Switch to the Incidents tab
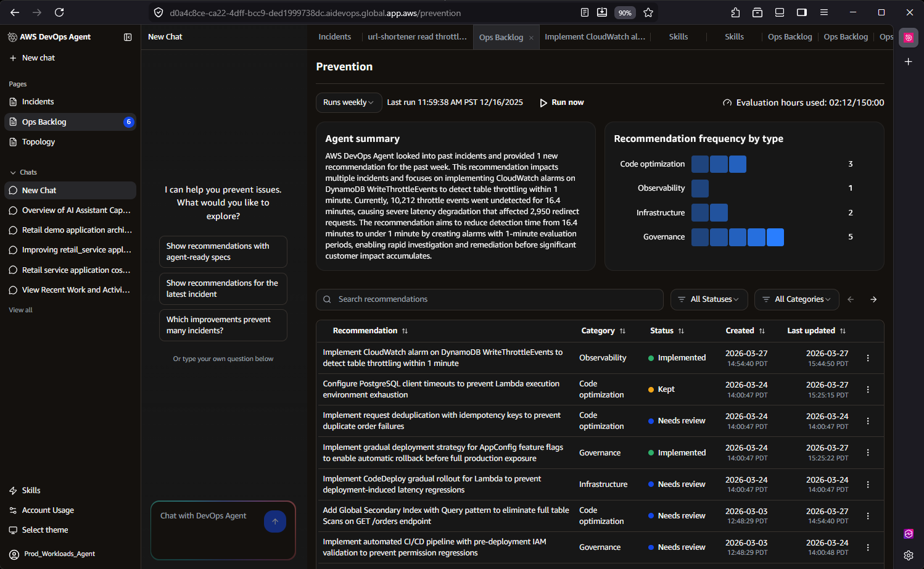924x569 pixels. 334,36
